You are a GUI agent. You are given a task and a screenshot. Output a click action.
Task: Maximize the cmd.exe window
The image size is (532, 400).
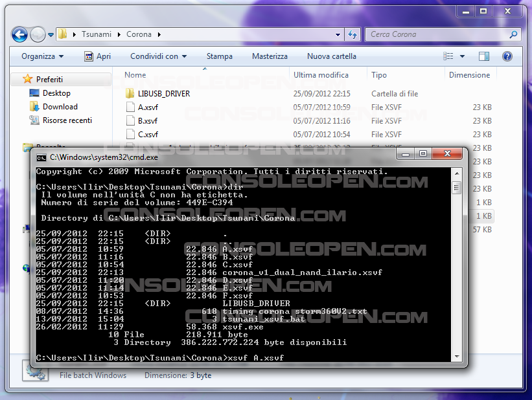click(423, 154)
